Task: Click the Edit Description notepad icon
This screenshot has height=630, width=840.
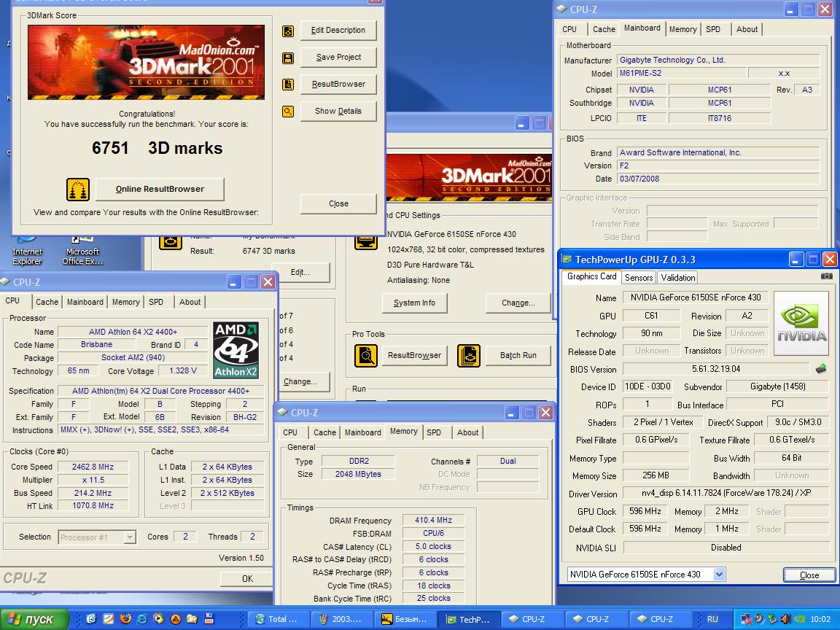Action: [x=288, y=31]
